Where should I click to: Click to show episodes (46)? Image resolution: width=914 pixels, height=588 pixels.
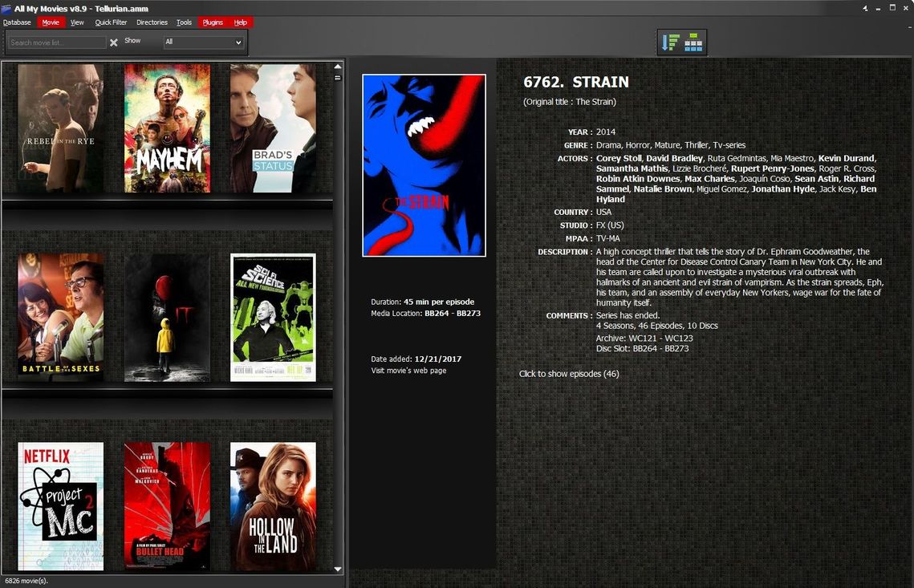[569, 374]
